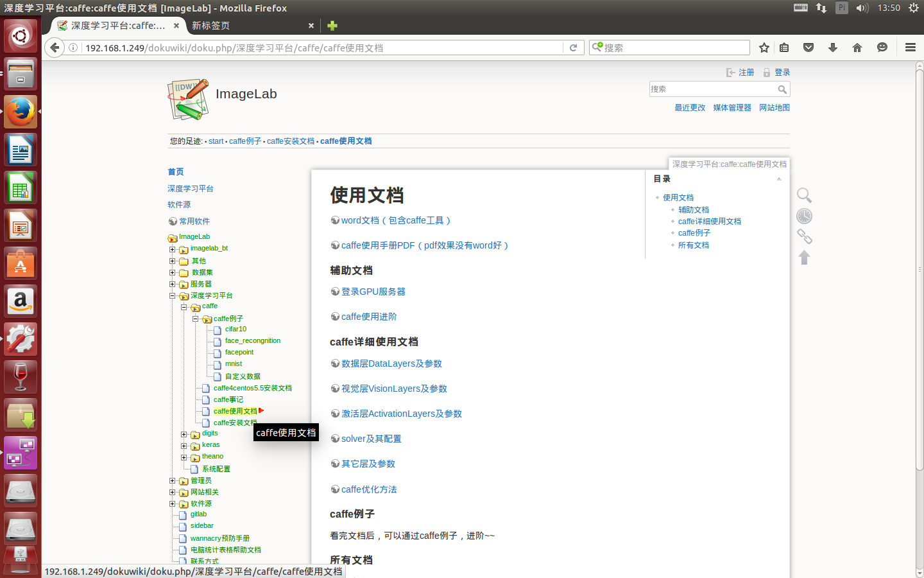Screen dimensions: 924x578
Task: Expand the digits tree folder
Action: pyautogui.click(x=184, y=434)
